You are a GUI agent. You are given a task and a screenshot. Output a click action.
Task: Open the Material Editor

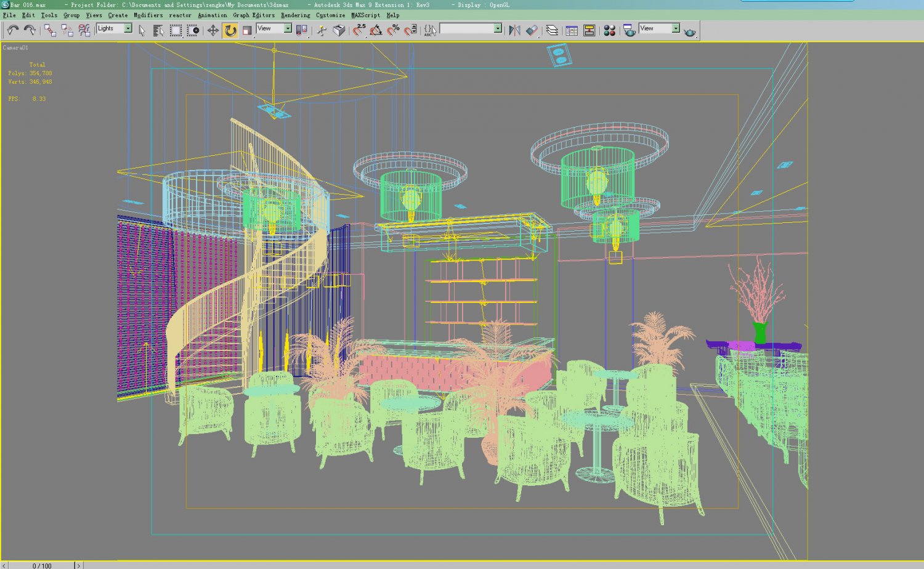pyautogui.click(x=610, y=29)
